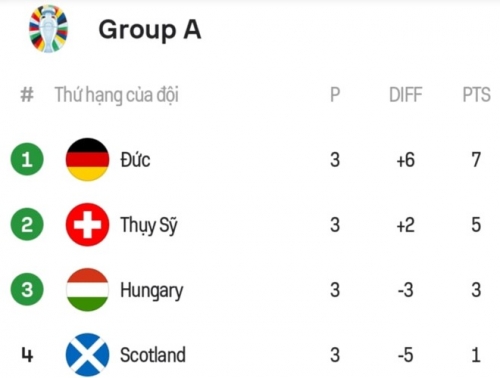Click Germany's 7 points value
Image resolution: width=500 pixels, height=378 pixels.
(x=476, y=160)
